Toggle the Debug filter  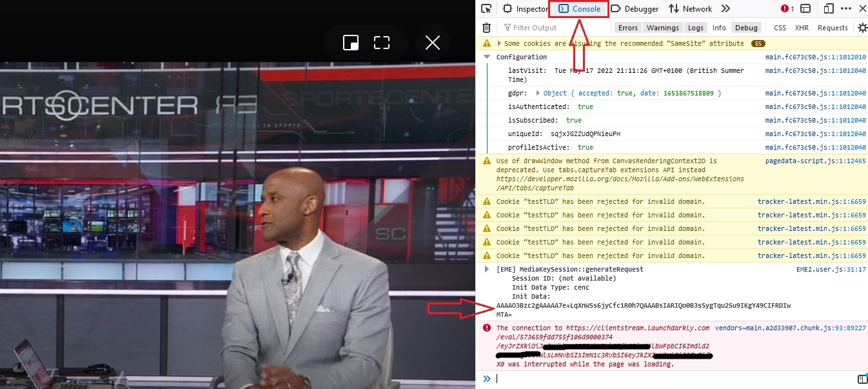[746, 28]
